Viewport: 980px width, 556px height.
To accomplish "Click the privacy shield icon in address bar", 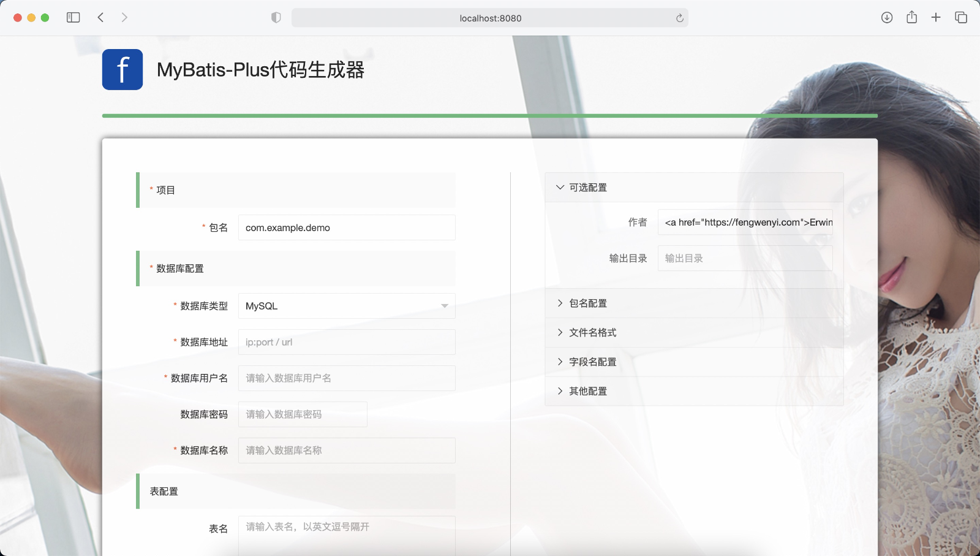I will coord(276,17).
